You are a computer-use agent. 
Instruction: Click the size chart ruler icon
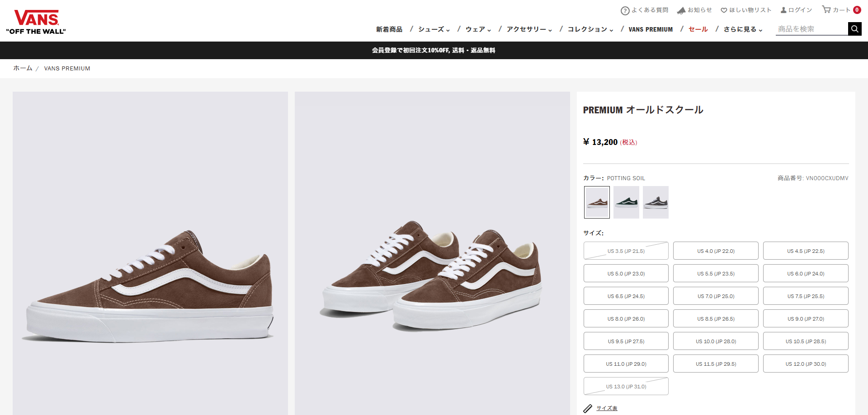pyautogui.click(x=588, y=408)
